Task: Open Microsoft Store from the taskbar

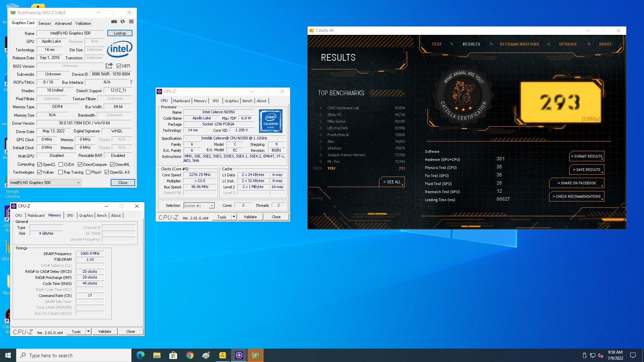Action: (173, 355)
